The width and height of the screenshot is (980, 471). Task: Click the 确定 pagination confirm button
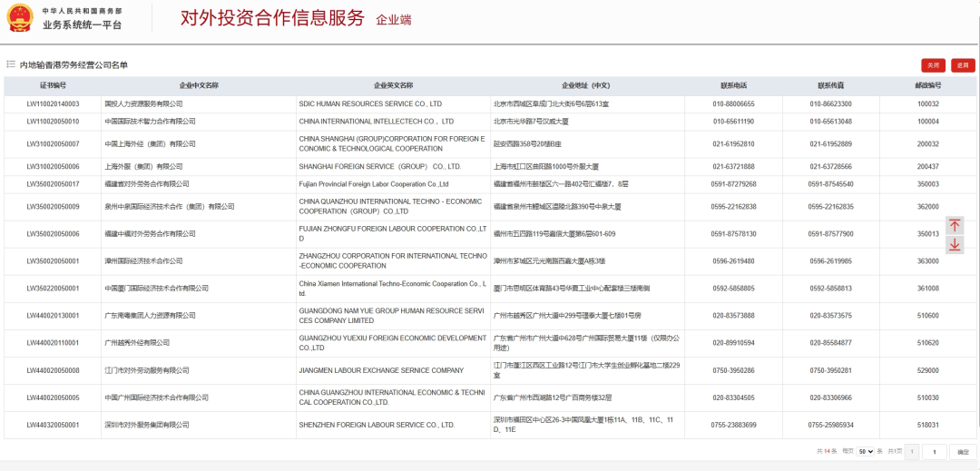963,451
